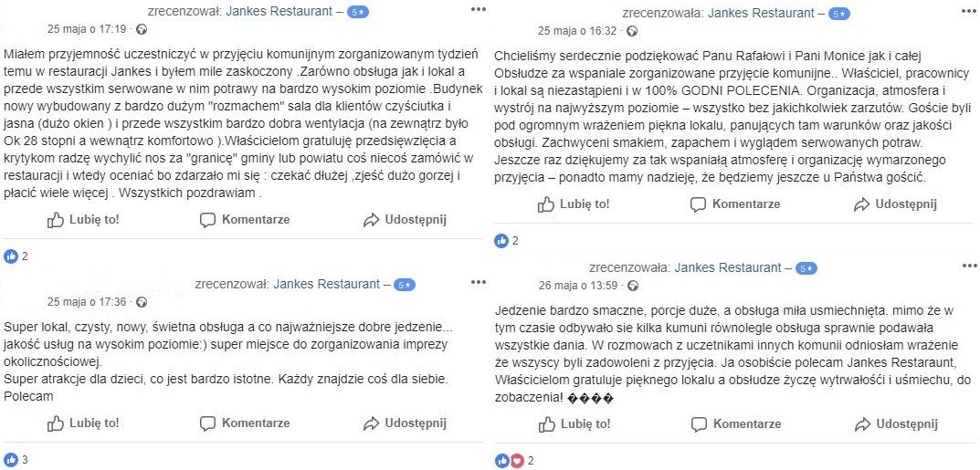Open the more-options dots on the 26 maja review
This screenshot has height=470, width=980.
click(968, 266)
